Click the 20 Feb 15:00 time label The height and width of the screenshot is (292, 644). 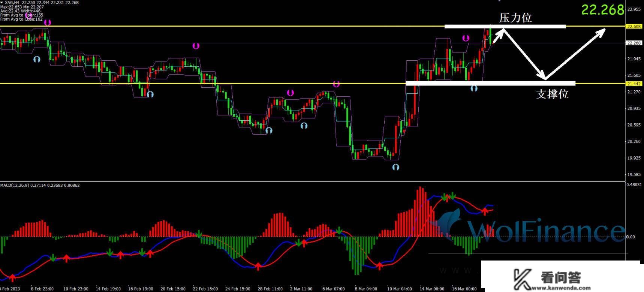click(x=173, y=289)
